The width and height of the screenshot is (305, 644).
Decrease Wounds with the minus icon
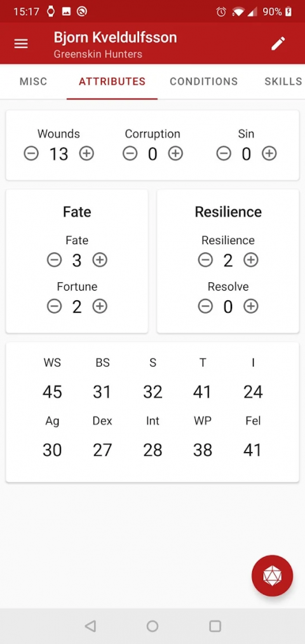31,154
